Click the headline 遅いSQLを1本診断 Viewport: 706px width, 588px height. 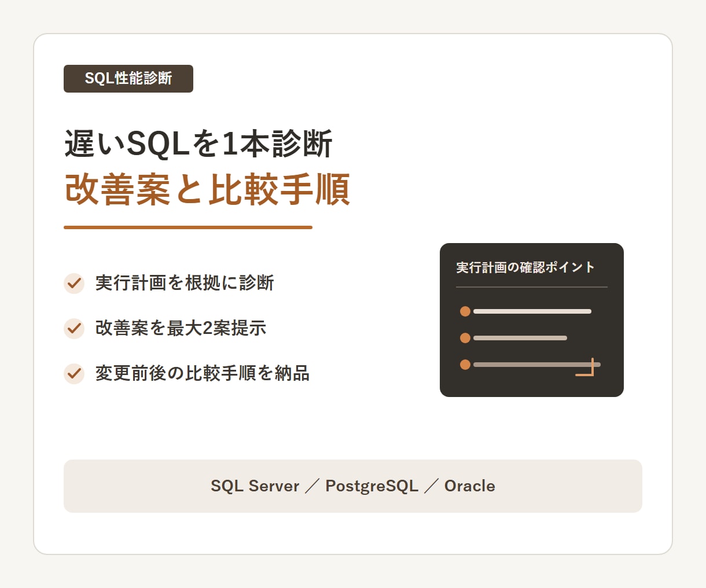pos(198,144)
